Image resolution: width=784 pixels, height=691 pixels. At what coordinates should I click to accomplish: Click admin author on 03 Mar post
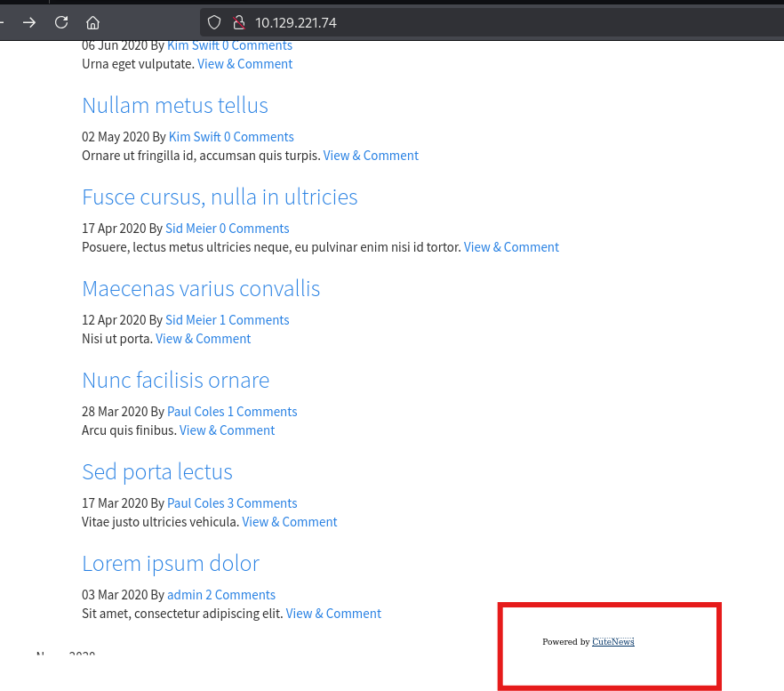pyautogui.click(x=185, y=594)
